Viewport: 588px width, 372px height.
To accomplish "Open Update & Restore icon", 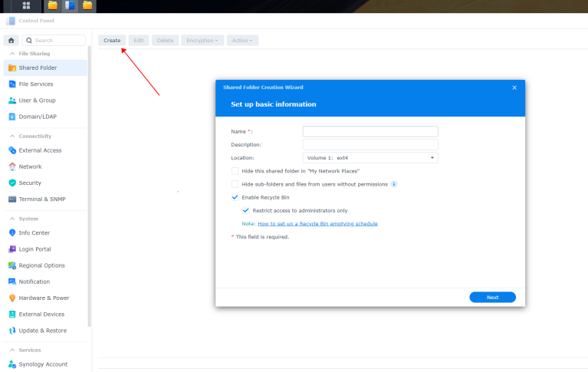I will click(12, 331).
